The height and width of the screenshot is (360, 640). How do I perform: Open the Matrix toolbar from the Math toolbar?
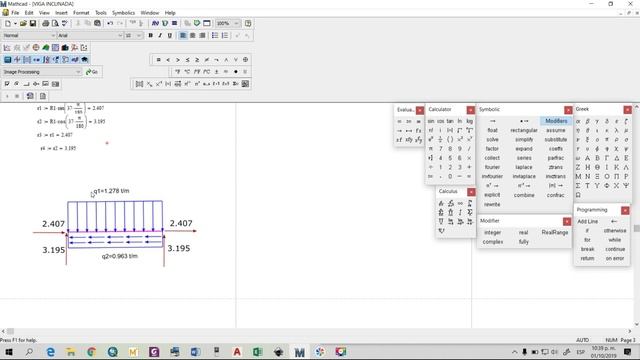[27, 60]
